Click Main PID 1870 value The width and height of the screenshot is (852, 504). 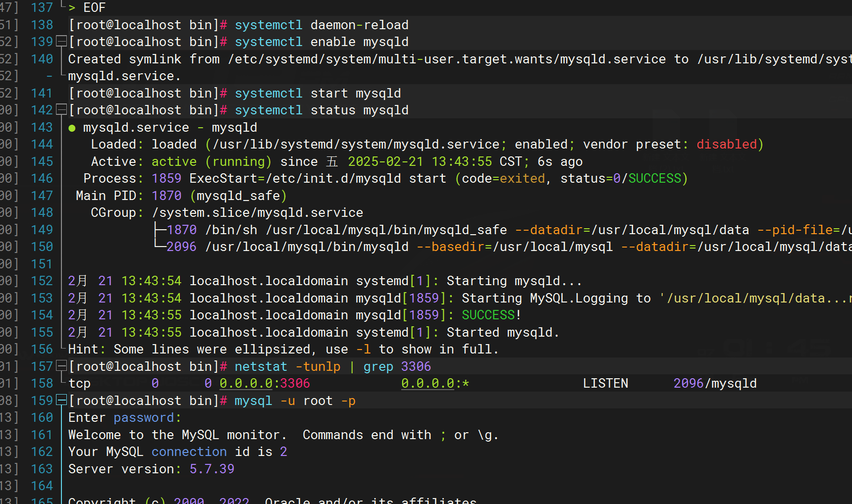tap(166, 196)
